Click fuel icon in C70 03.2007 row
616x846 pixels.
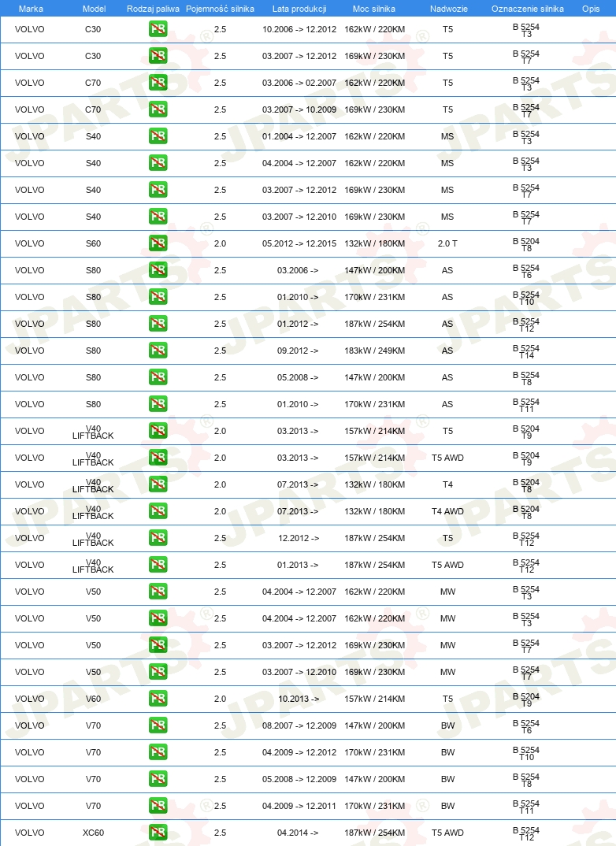click(158, 109)
